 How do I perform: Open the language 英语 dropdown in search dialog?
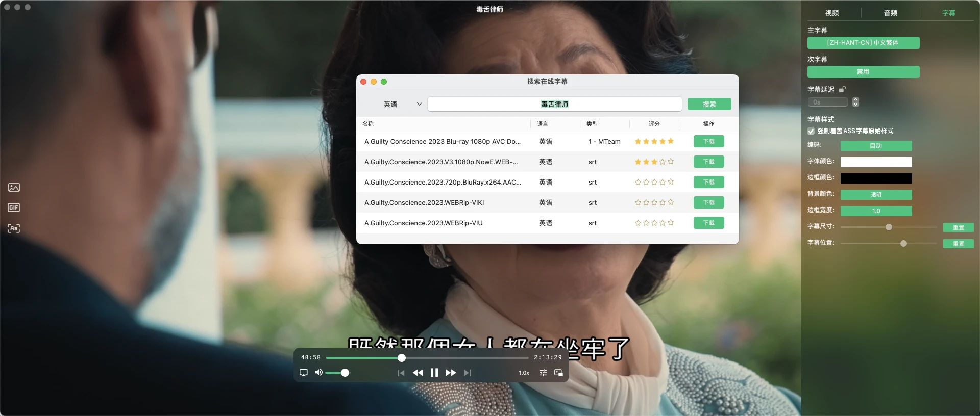[x=402, y=104]
